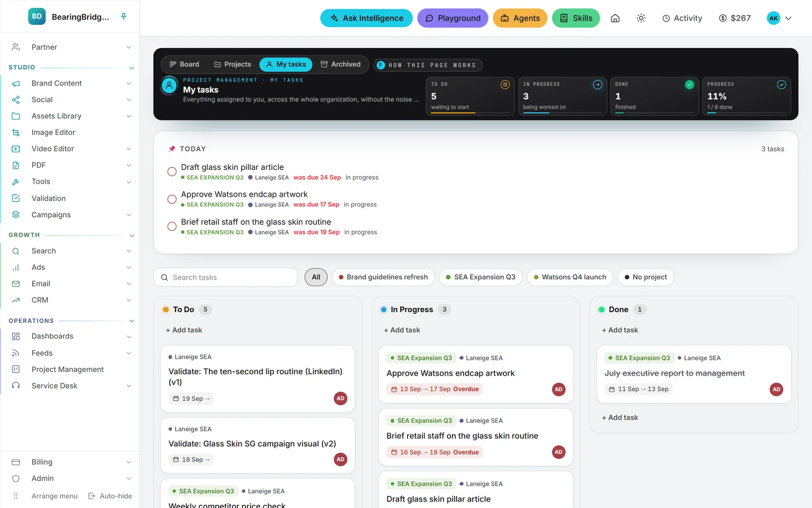This screenshot has width=812, height=508.
Task: Click the Service Desk headset icon
Action: (16, 386)
